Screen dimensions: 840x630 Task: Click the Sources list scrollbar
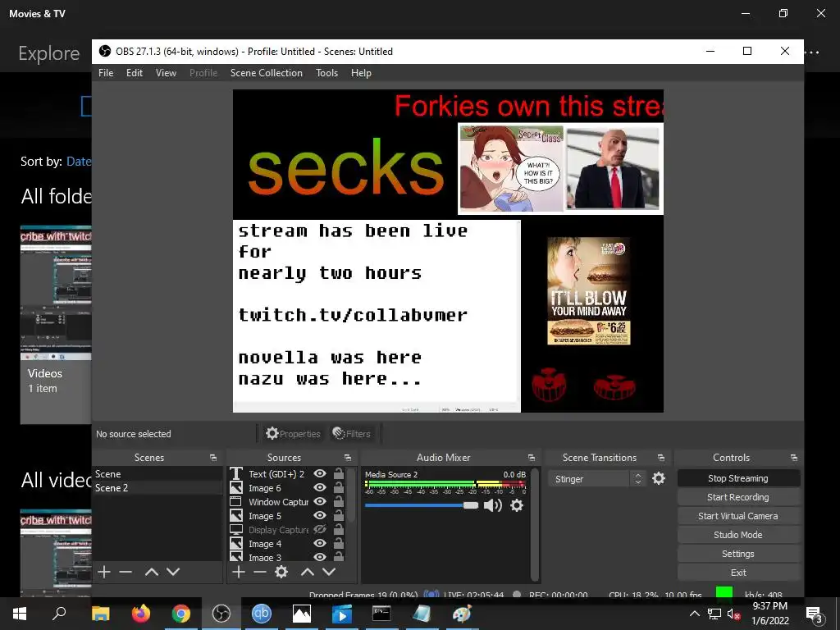pos(351,495)
